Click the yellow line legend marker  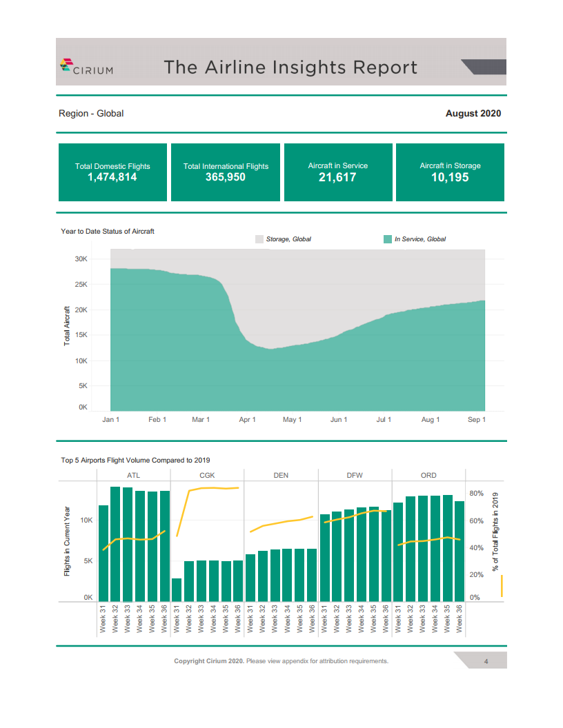pos(502,586)
